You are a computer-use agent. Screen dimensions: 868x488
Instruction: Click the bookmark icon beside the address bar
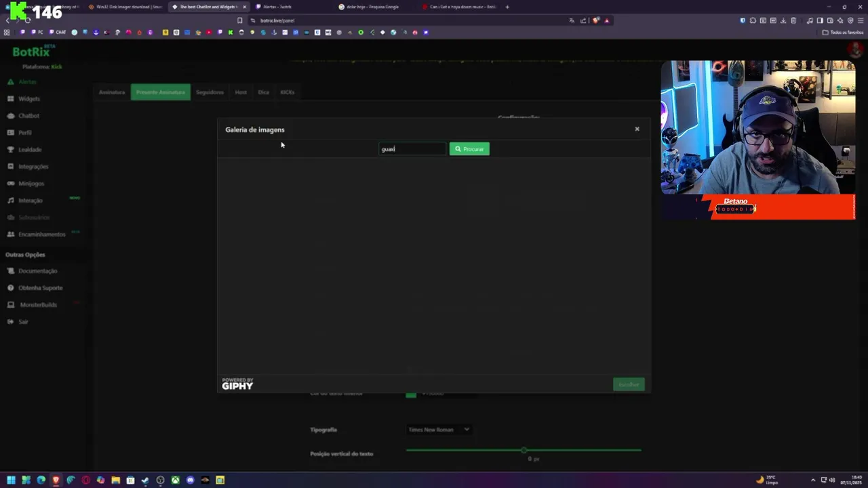(x=239, y=20)
